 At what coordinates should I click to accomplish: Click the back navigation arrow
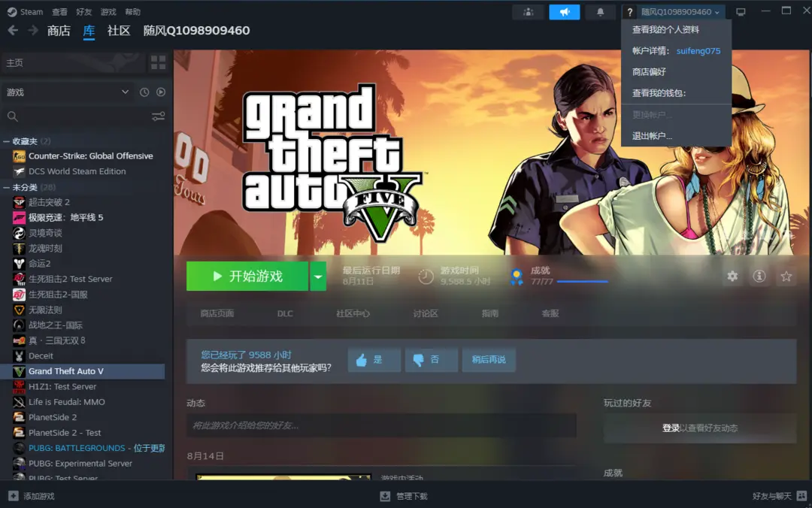(x=13, y=31)
